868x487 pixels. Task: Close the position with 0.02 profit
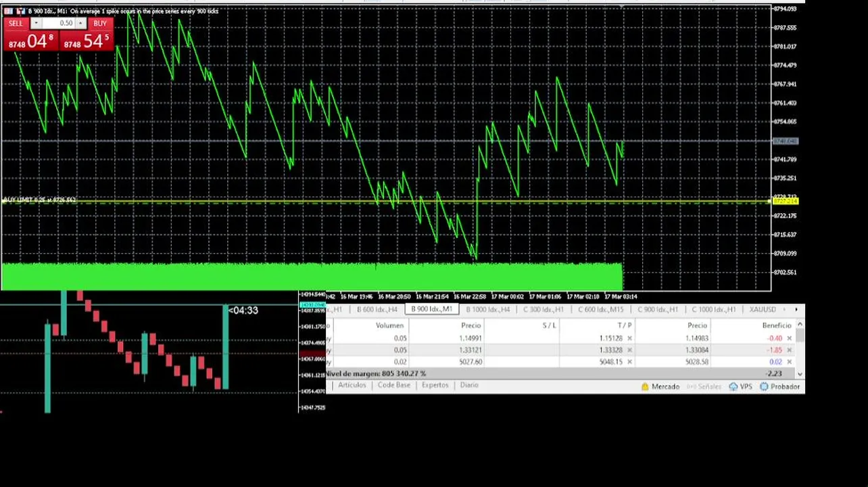point(789,362)
